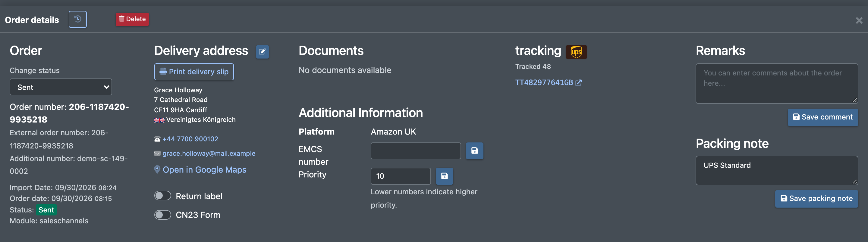868x242 pixels.
Task: Click the CF11 9HA Cardiff line
Action: (x=180, y=110)
